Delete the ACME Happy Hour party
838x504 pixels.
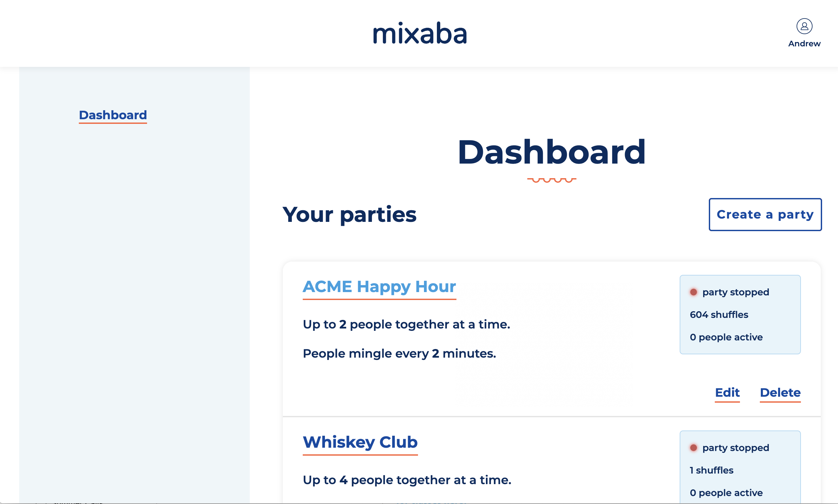pos(780,393)
